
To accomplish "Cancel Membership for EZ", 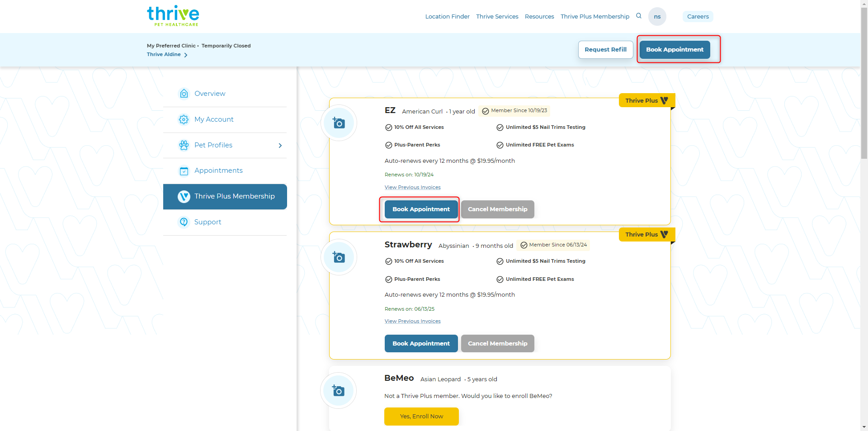I will [497, 209].
